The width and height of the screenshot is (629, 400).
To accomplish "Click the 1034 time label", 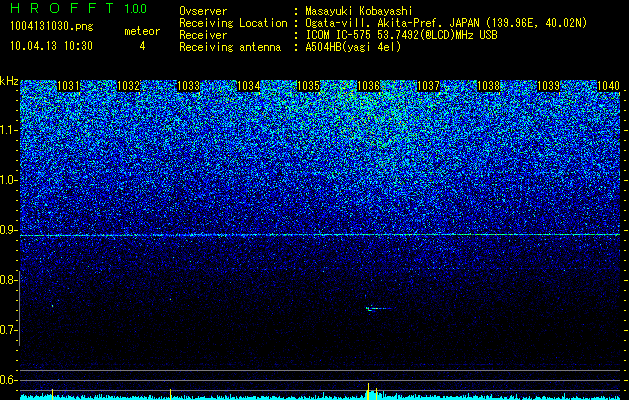I will [x=248, y=86].
